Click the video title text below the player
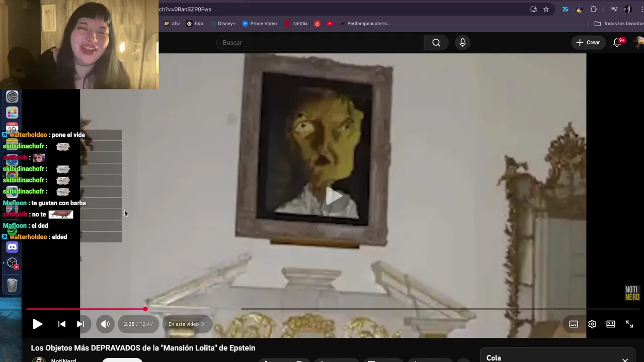Image resolution: width=644 pixels, height=362 pixels. 143,348
